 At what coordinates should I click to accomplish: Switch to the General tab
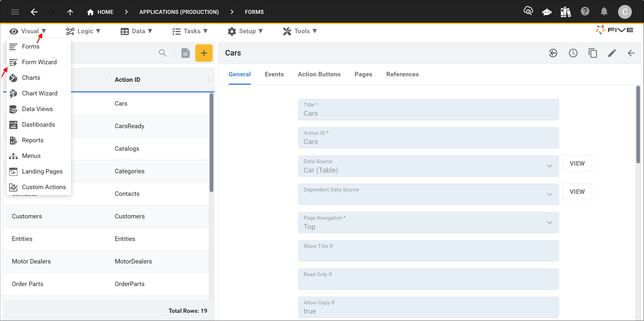click(240, 74)
